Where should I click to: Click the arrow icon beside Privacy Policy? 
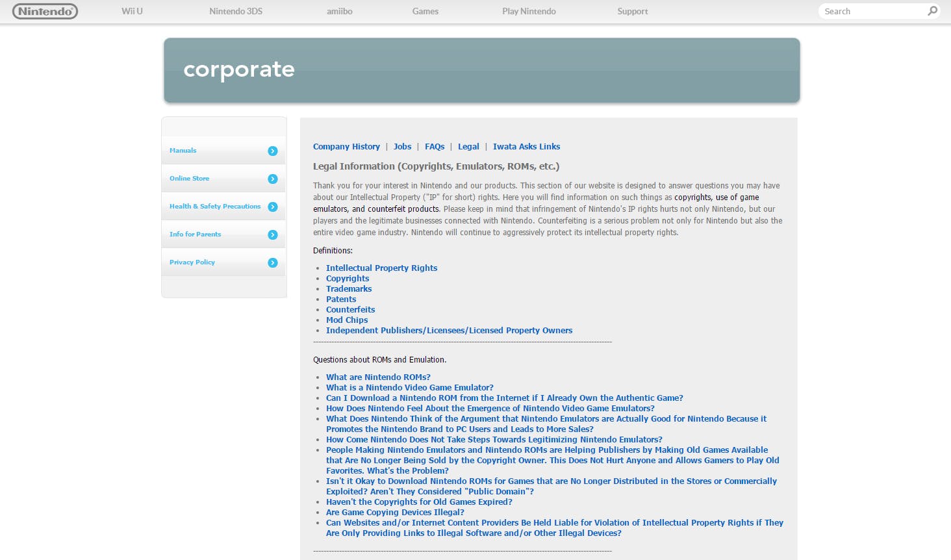tap(273, 262)
